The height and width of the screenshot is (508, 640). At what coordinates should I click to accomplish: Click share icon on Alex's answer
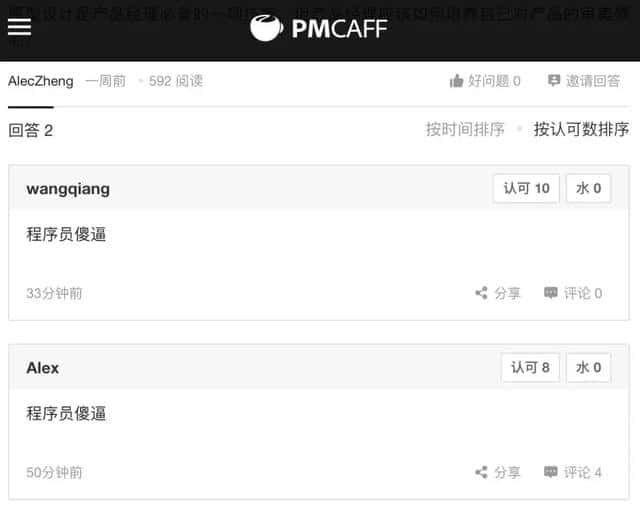tap(482, 472)
